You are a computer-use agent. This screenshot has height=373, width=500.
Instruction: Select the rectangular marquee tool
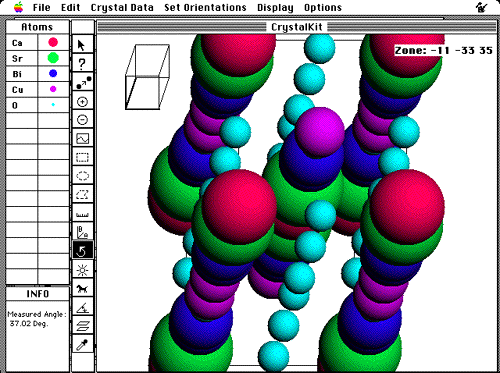(x=82, y=157)
